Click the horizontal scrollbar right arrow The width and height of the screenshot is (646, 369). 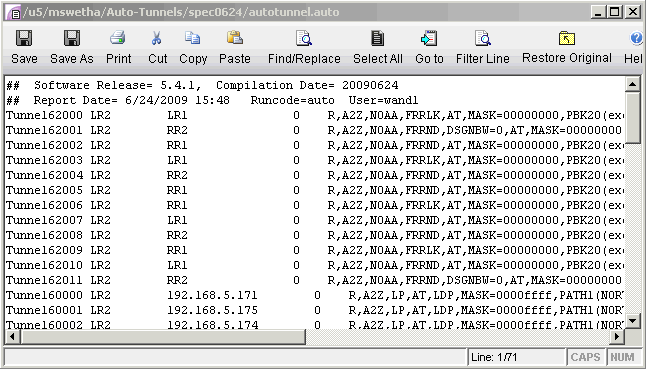[x=617, y=336]
